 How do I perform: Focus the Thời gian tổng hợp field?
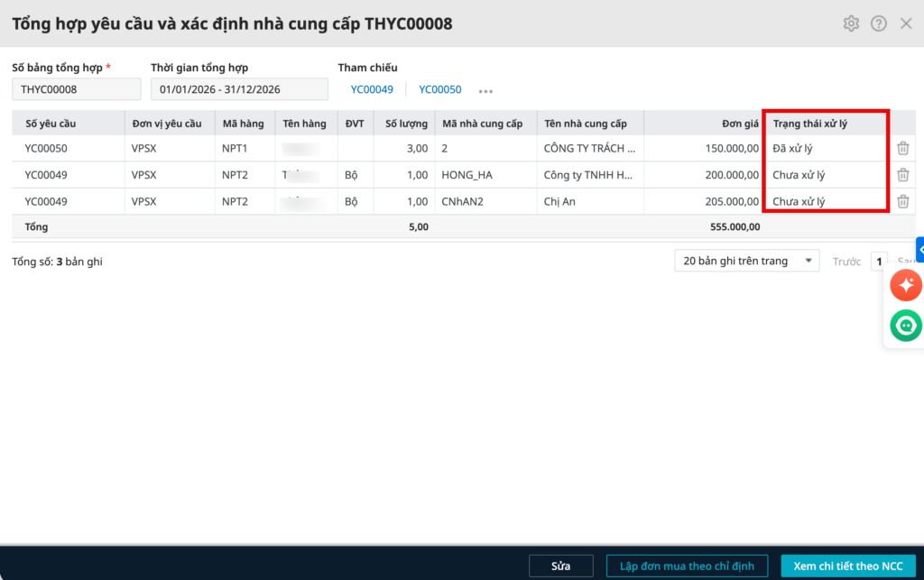click(239, 89)
